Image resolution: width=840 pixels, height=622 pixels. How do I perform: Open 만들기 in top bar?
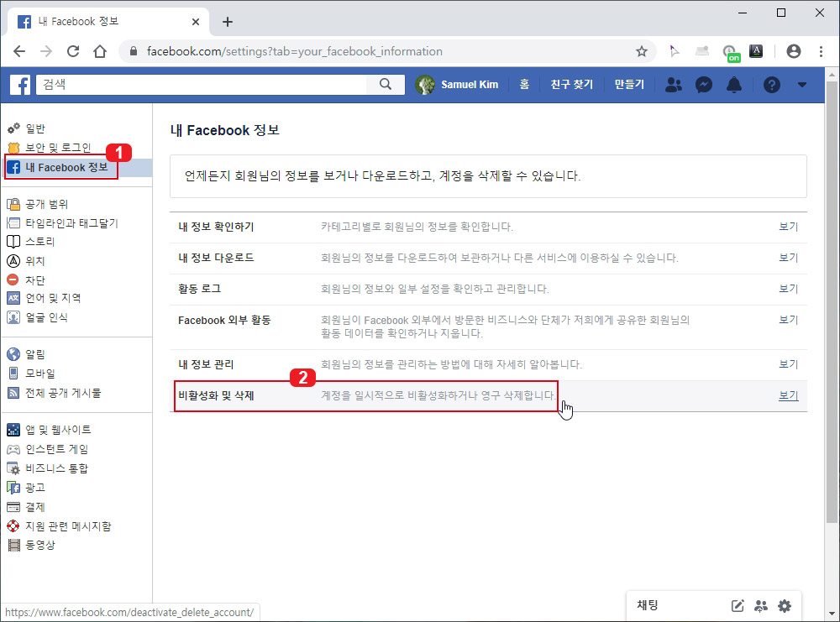click(x=629, y=85)
